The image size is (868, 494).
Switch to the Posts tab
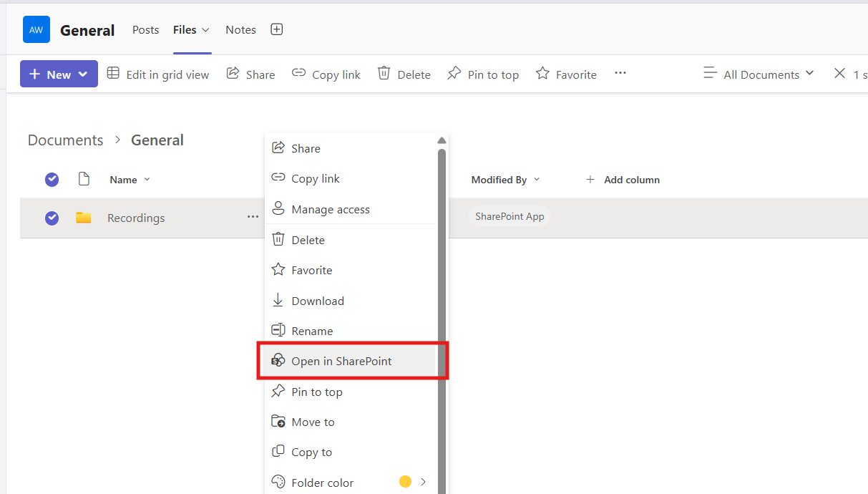(145, 30)
